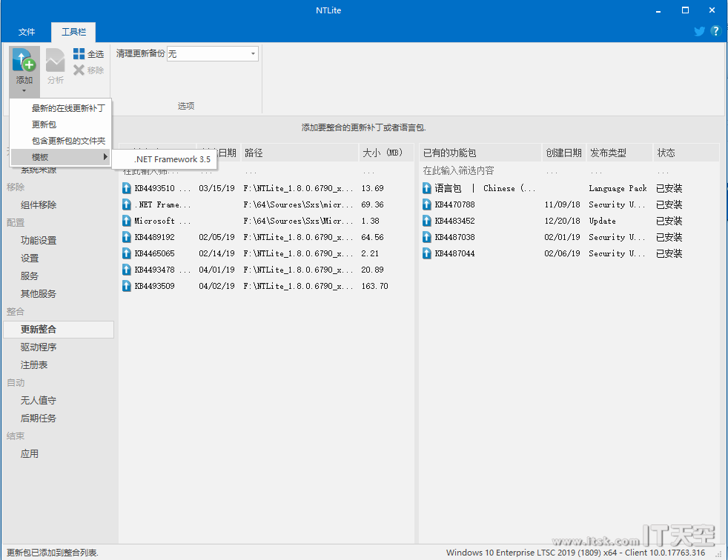Click the 更新包已添加到整合列表 status message

(53, 553)
